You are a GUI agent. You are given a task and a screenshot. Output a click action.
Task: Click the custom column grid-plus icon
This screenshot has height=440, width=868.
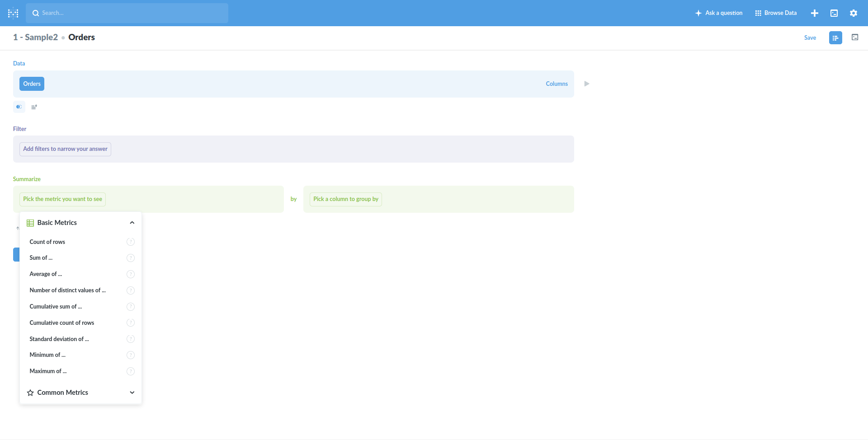click(34, 107)
